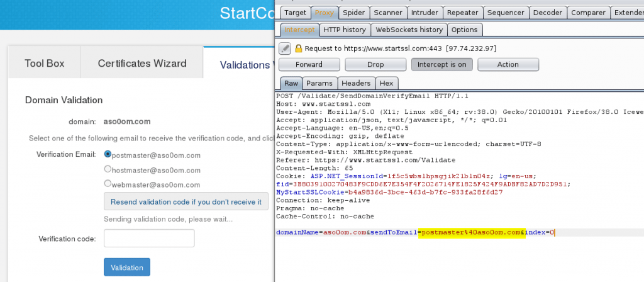This screenshot has width=644, height=282.
Task: Click the Content-Type header line
Action: point(409,144)
